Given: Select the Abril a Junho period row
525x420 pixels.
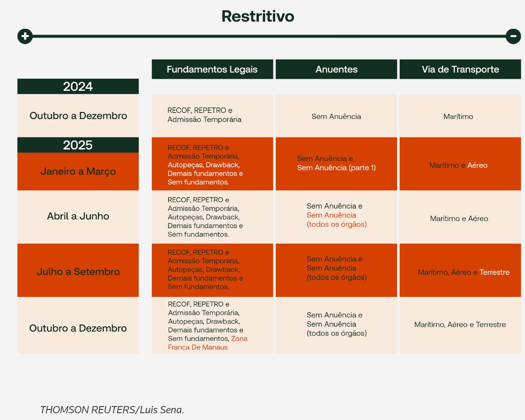Looking at the screenshot, I should tap(78, 216).
